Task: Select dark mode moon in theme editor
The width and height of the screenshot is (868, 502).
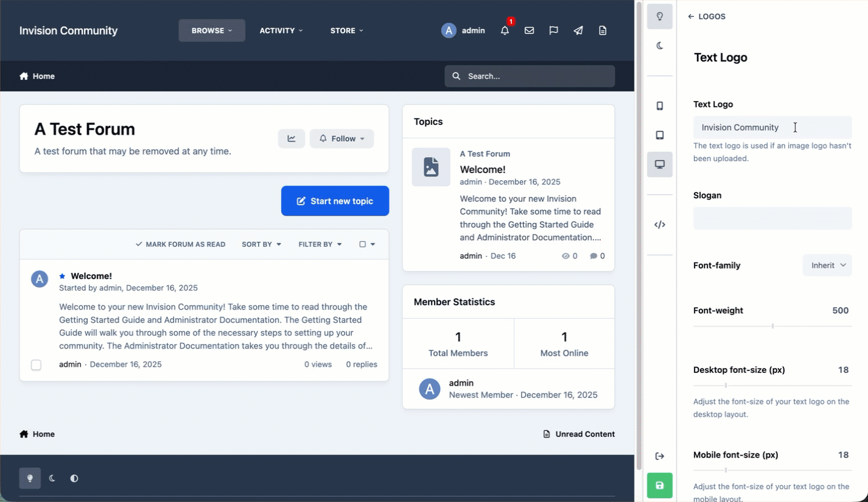Action: click(x=660, y=46)
